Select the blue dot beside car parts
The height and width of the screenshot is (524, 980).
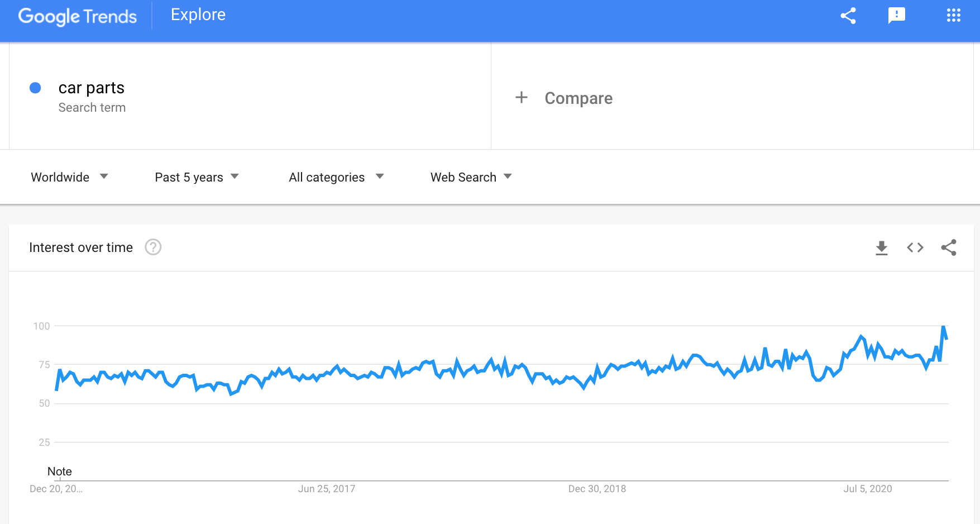click(x=35, y=88)
